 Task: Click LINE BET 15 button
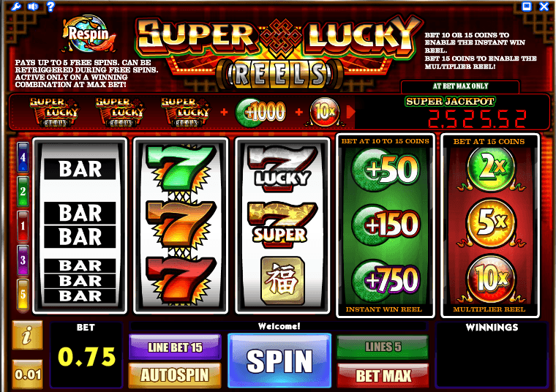175,347
